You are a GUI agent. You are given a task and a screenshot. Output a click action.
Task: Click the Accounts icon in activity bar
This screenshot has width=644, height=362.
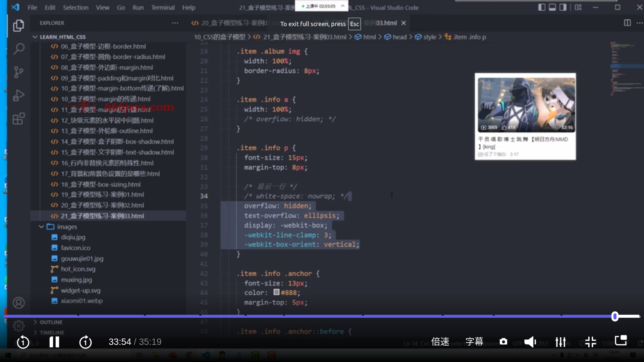click(19, 303)
